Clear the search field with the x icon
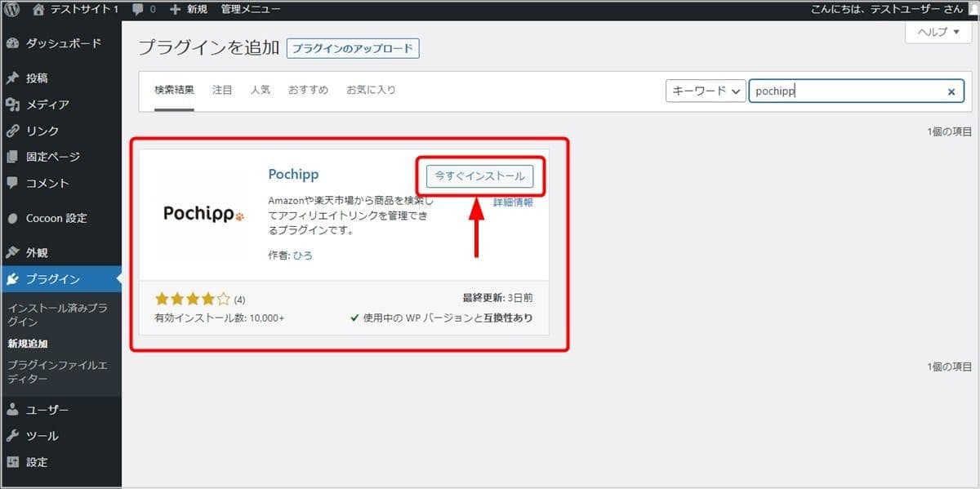The width and height of the screenshot is (980, 489). [951, 91]
